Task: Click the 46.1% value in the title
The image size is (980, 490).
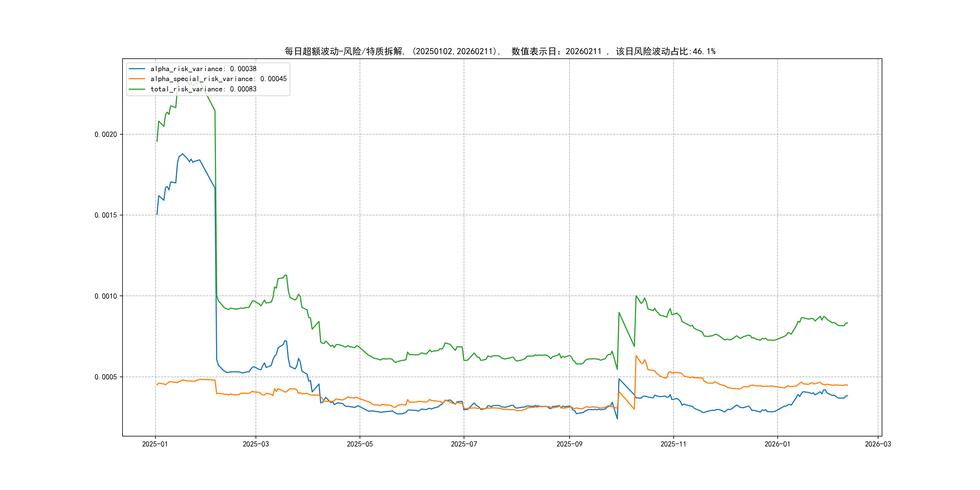Action: point(704,51)
